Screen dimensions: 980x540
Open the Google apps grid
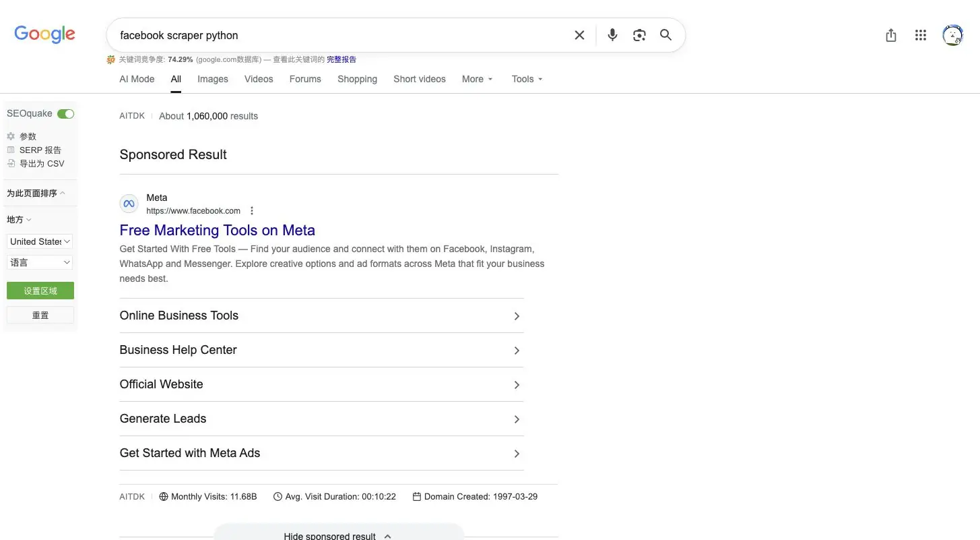(x=921, y=35)
